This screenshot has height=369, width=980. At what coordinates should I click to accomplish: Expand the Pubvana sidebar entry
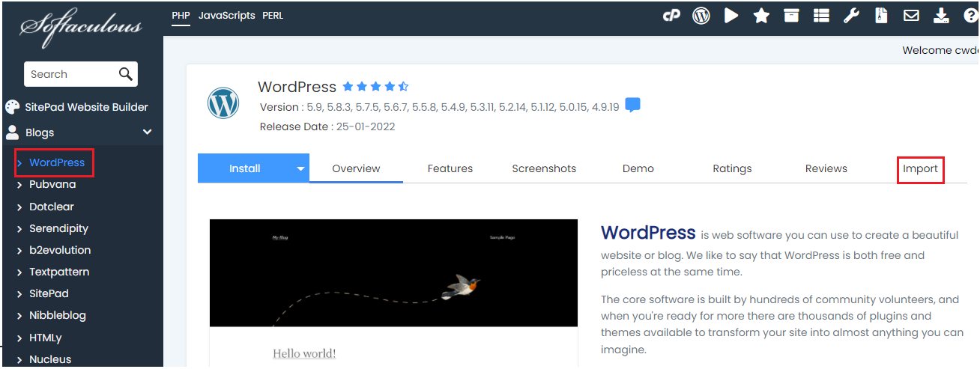(52, 185)
